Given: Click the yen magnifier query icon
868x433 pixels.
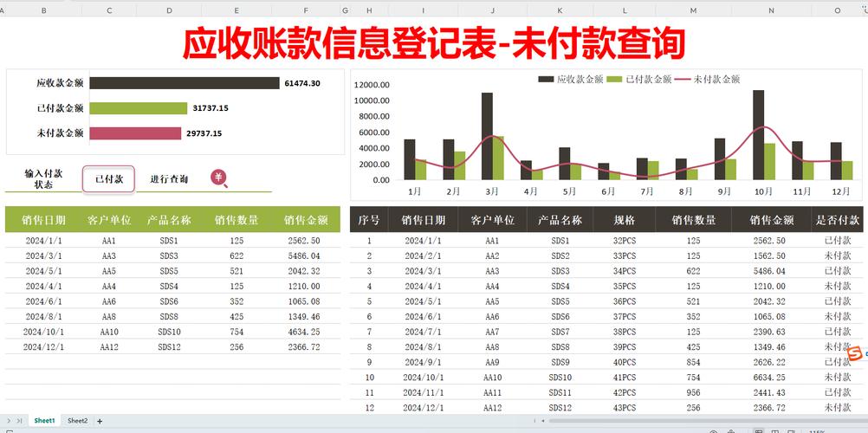Looking at the screenshot, I should coord(219,178).
